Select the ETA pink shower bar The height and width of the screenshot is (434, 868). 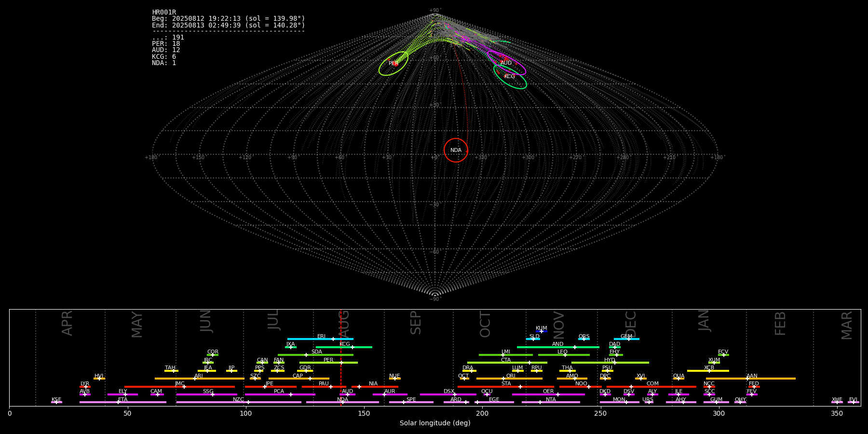[x=123, y=402]
